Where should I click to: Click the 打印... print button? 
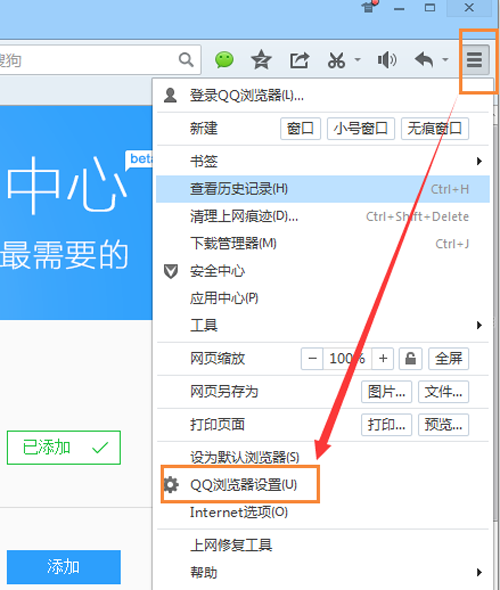(x=386, y=425)
